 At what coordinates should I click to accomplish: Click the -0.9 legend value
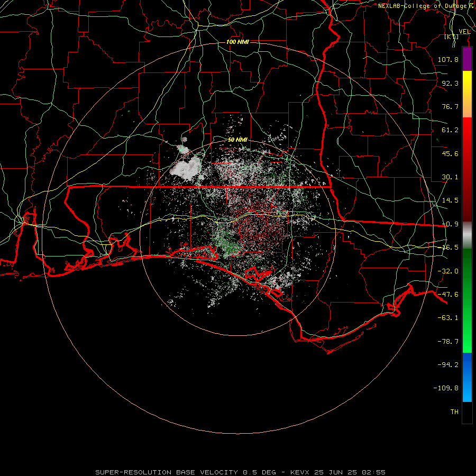pos(450,224)
